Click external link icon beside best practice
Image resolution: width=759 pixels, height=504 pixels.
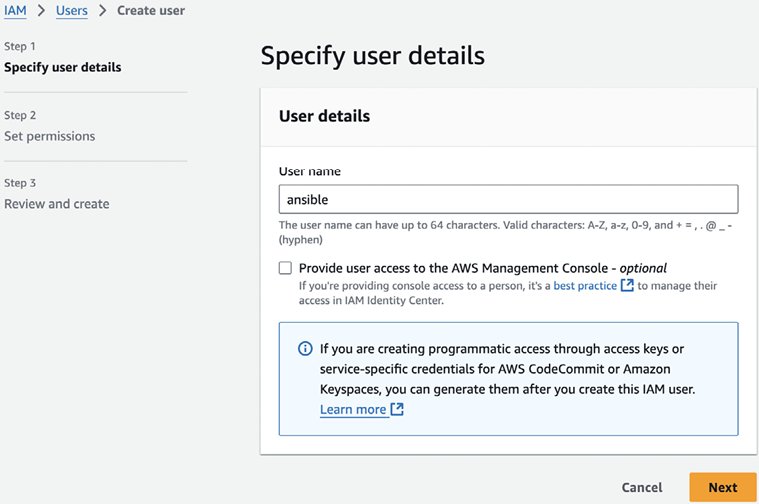tap(627, 286)
